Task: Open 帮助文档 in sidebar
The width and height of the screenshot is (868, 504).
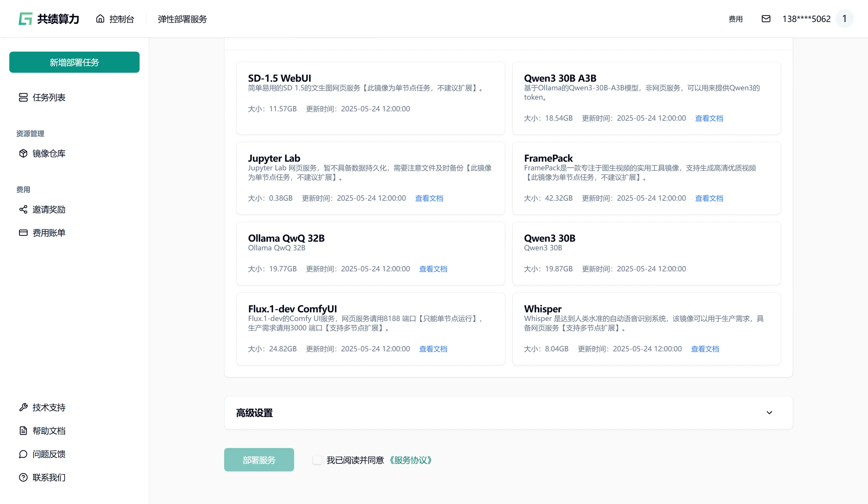Action: 49,431
